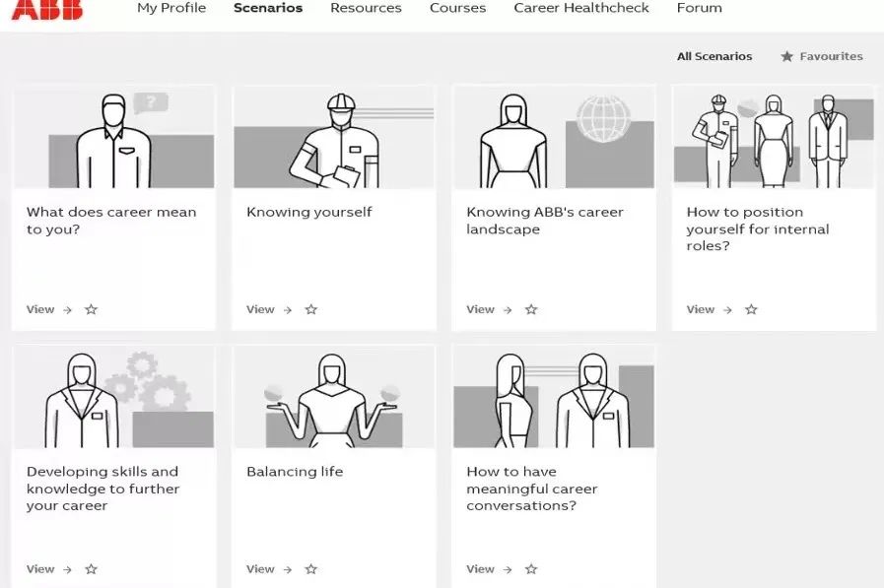The width and height of the screenshot is (884, 588).
Task: Star the 'Knowing ABB's career landscape' card
Action: pyautogui.click(x=531, y=309)
